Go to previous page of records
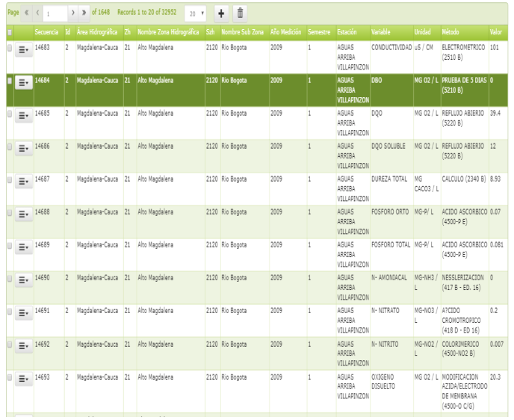 tap(37, 13)
